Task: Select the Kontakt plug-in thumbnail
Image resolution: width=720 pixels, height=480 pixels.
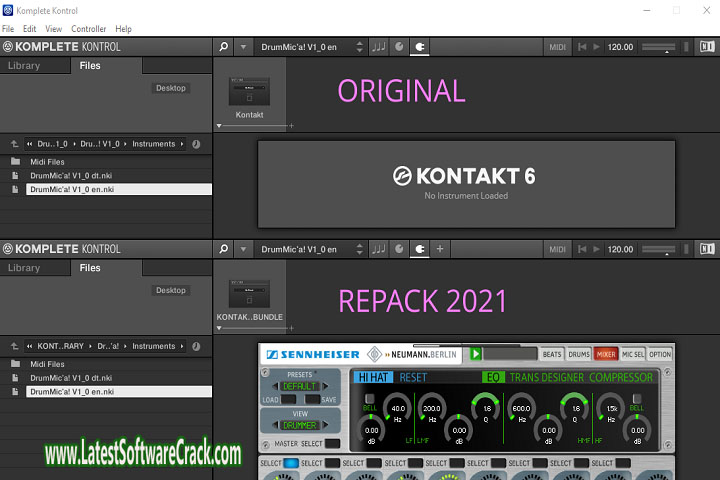Action: coord(249,92)
